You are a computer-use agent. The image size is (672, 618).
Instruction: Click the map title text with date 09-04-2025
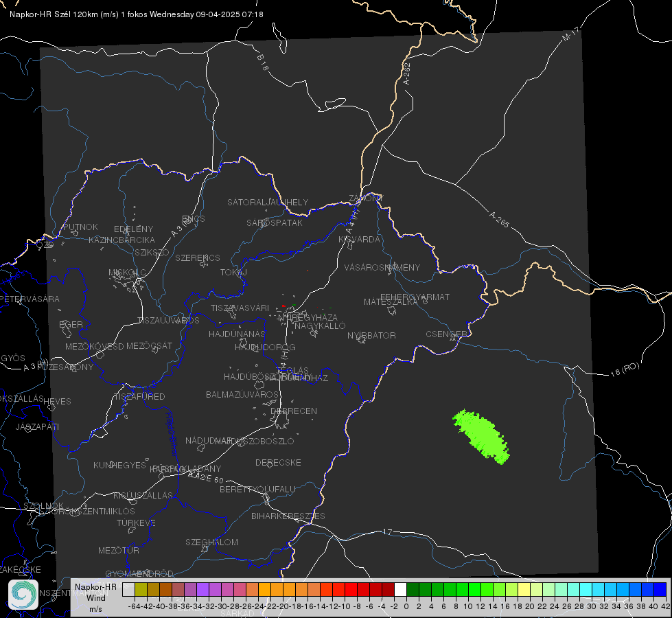coord(137,14)
